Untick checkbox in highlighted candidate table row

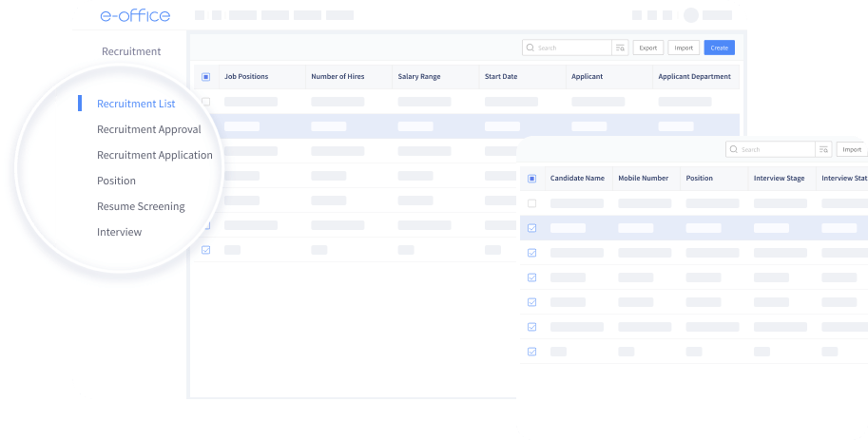click(x=532, y=228)
